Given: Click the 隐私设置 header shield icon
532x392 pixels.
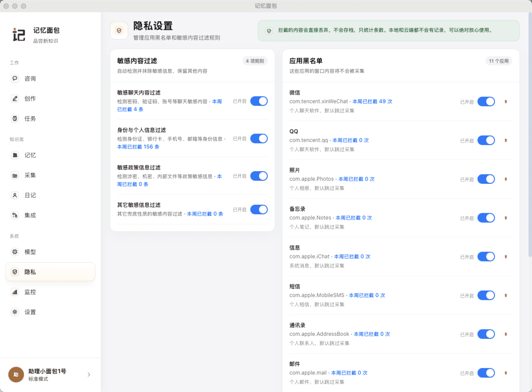Looking at the screenshot, I should 119,30.
